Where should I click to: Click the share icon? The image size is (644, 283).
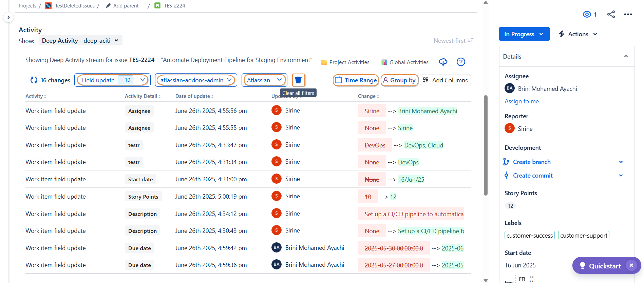coord(611,14)
